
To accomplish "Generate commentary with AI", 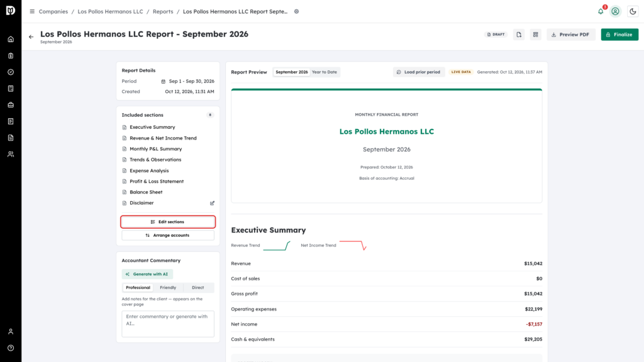I will [x=147, y=274].
